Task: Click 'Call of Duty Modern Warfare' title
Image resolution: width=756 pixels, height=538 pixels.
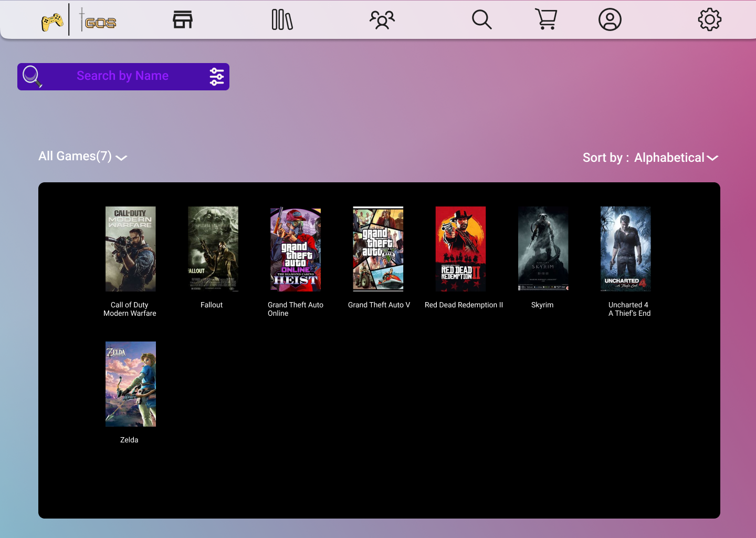Action: (130, 309)
